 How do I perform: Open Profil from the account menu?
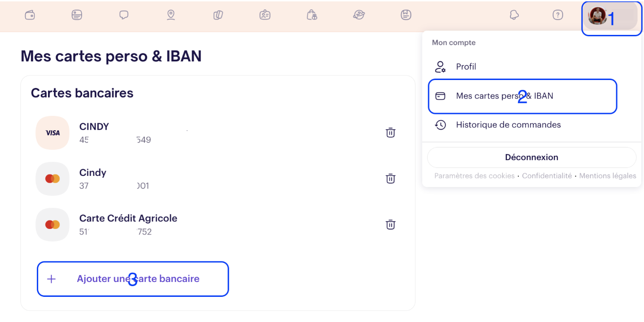click(x=466, y=67)
